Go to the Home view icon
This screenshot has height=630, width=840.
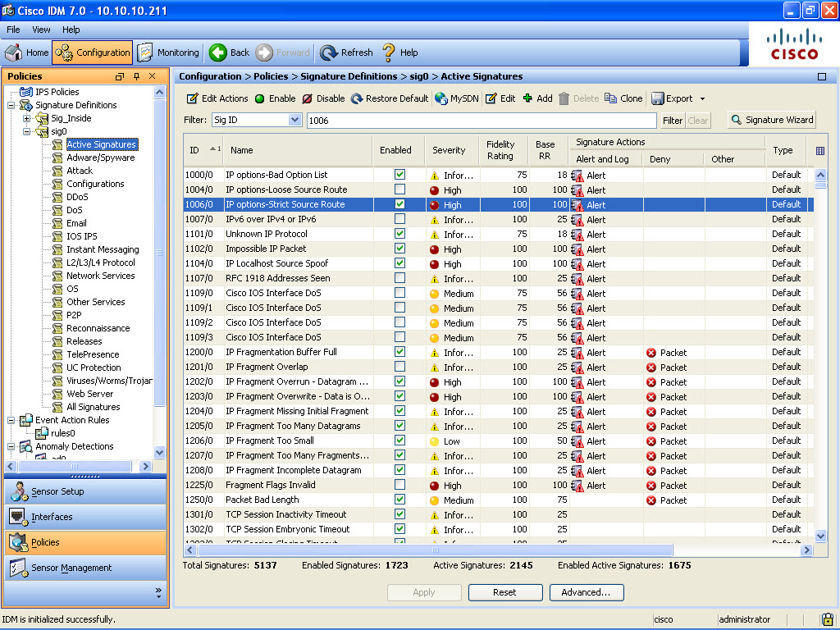coord(14,52)
